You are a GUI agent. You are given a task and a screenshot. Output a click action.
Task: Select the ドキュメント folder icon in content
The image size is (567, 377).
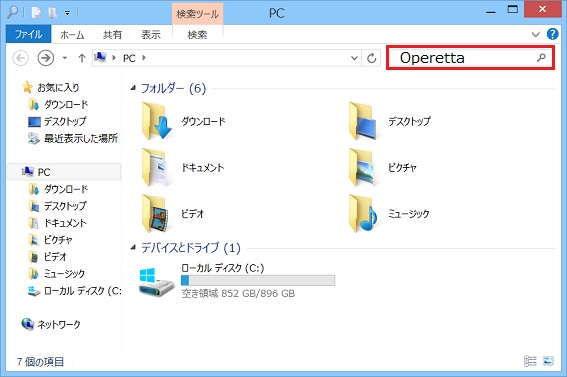click(x=155, y=167)
